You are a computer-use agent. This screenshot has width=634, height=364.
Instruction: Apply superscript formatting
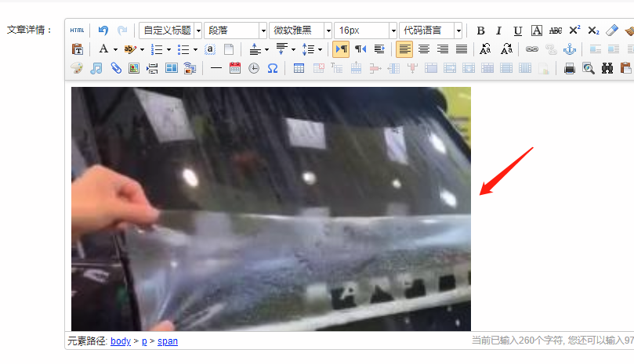tap(574, 31)
